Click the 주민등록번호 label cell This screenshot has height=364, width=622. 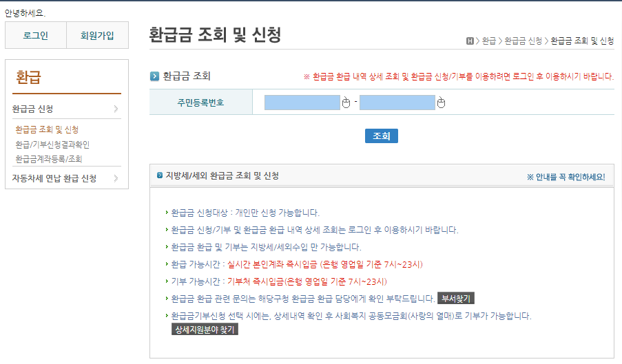pos(200,103)
